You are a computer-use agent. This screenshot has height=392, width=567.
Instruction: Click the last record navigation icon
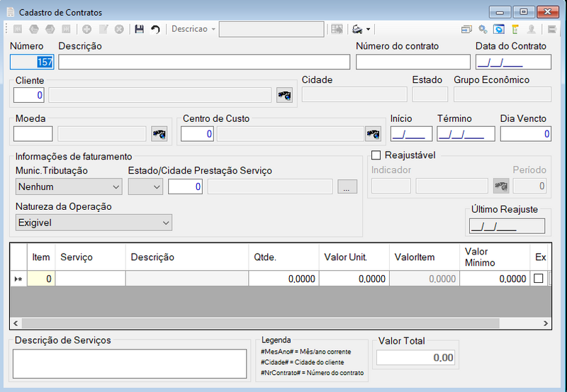(x=66, y=29)
